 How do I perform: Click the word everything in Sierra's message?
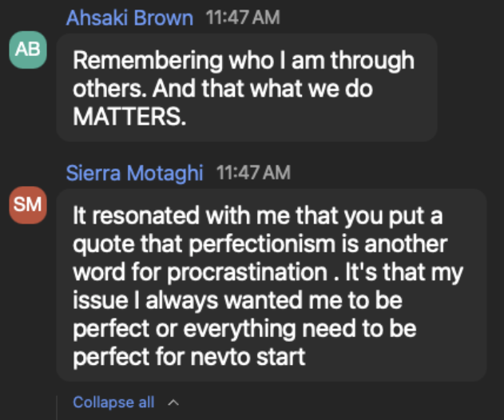coord(240,329)
